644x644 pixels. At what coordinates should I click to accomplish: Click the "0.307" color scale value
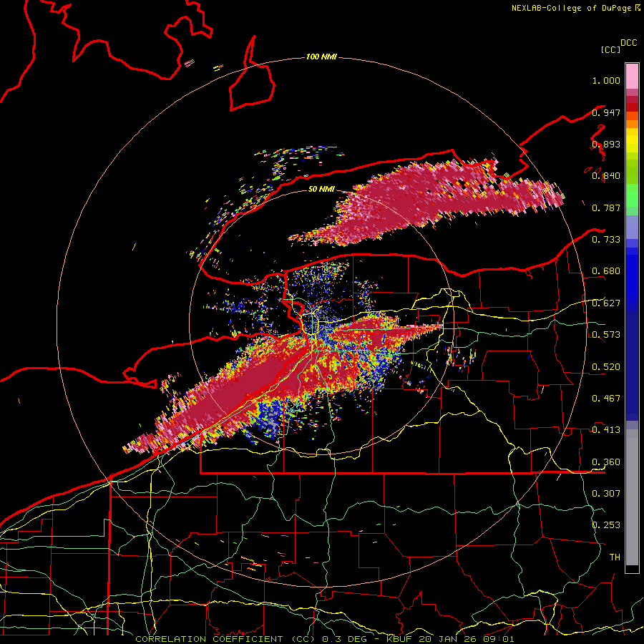point(606,493)
